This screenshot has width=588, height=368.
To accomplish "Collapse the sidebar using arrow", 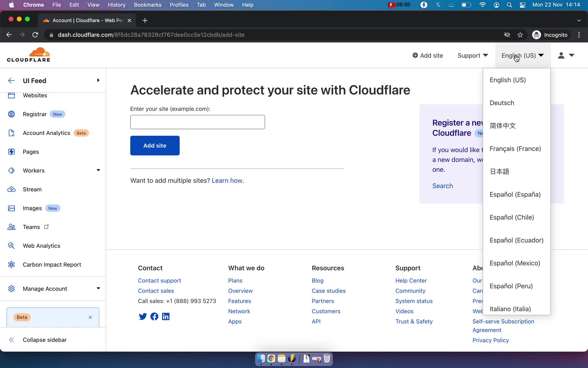I will [x=11, y=339].
